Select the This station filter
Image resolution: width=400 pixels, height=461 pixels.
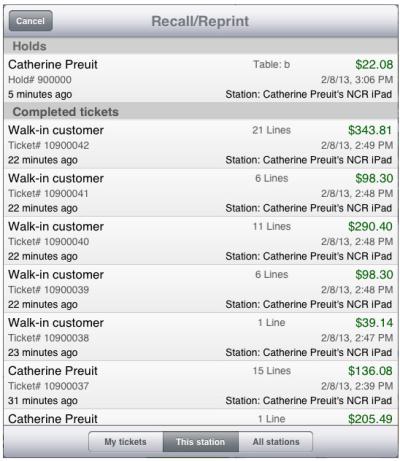click(x=201, y=442)
